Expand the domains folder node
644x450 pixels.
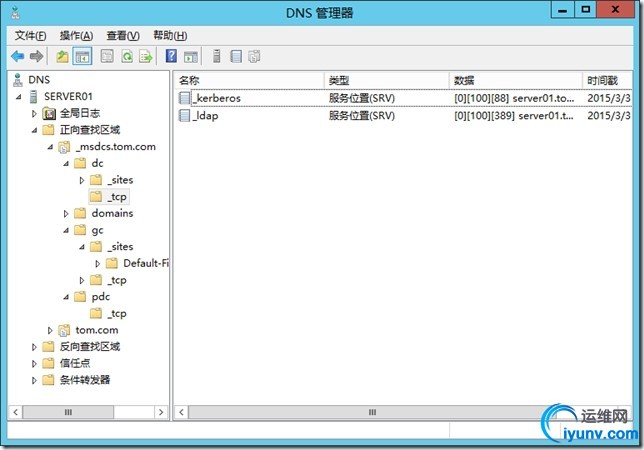66,214
